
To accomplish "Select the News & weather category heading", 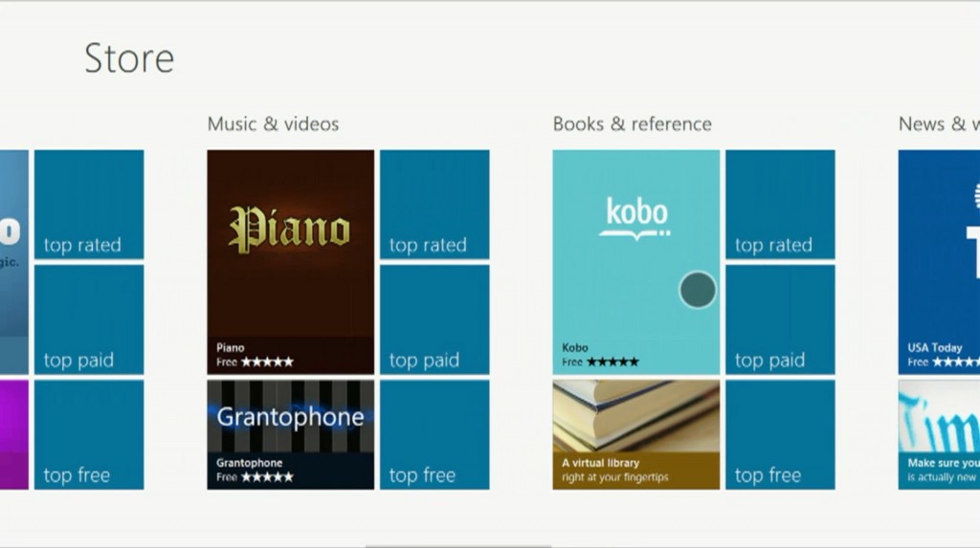I will (x=939, y=123).
